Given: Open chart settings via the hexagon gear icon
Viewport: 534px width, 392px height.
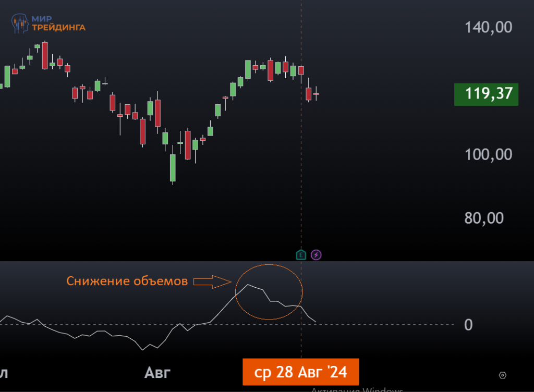Looking at the screenshot, I should [x=502, y=375].
